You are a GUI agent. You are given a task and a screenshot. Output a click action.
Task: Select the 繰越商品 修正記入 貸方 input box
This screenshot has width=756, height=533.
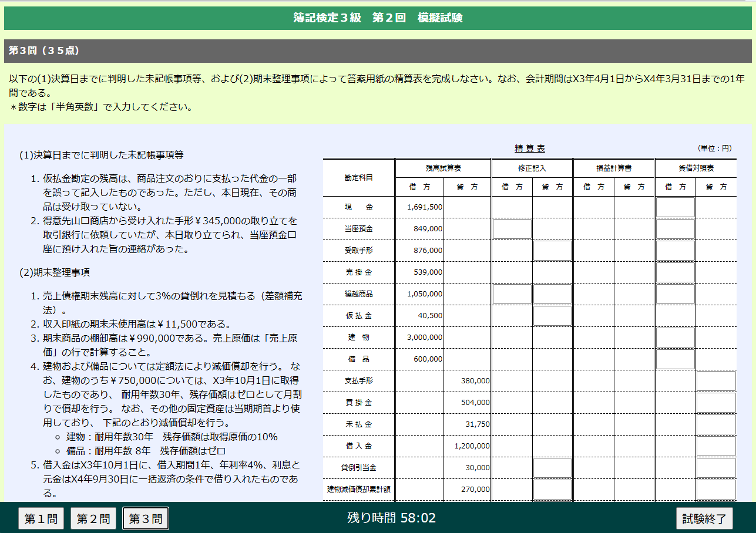click(x=552, y=294)
